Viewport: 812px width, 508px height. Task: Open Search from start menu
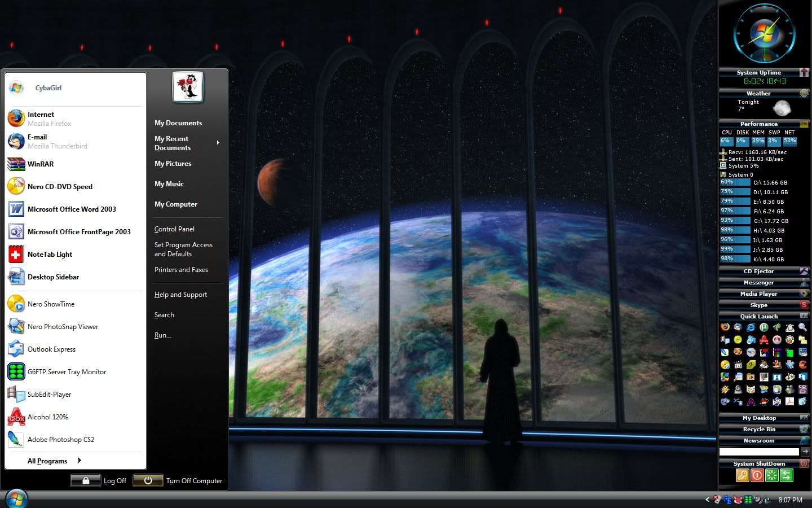coord(164,315)
